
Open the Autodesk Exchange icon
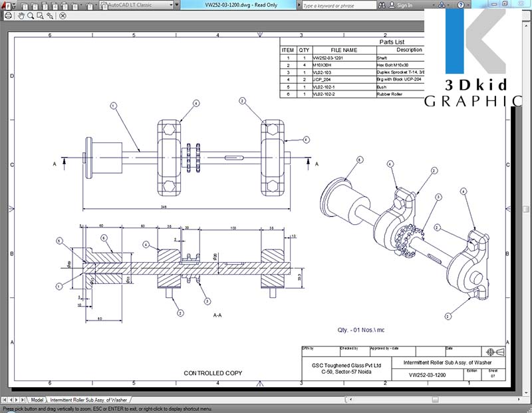click(x=442, y=5)
